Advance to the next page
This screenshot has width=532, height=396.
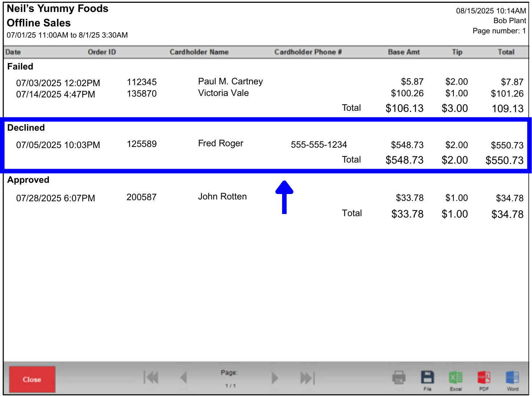click(x=275, y=377)
